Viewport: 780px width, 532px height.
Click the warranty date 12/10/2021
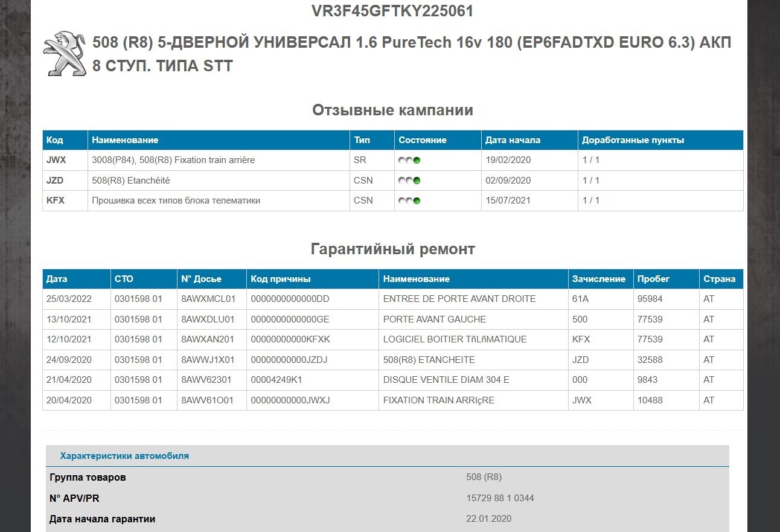pyautogui.click(x=69, y=339)
